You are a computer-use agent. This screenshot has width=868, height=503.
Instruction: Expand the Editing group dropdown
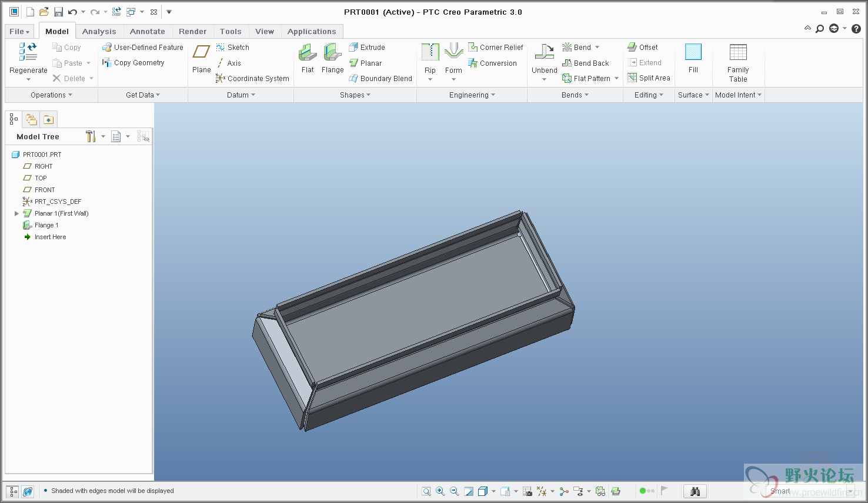(649, 95)
